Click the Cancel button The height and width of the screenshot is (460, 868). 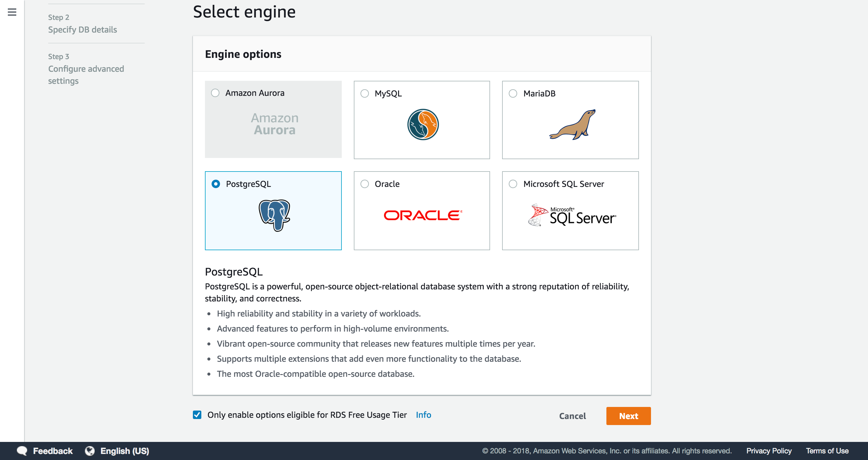[572, 416]
